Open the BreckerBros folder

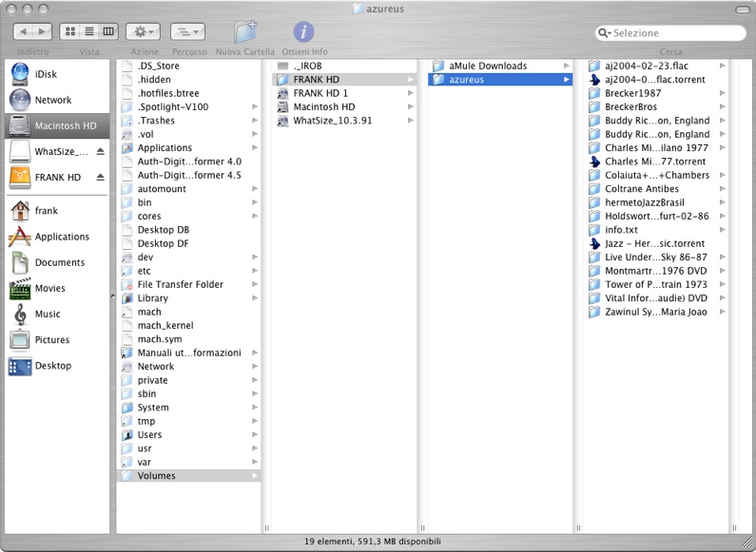(656, 107)
